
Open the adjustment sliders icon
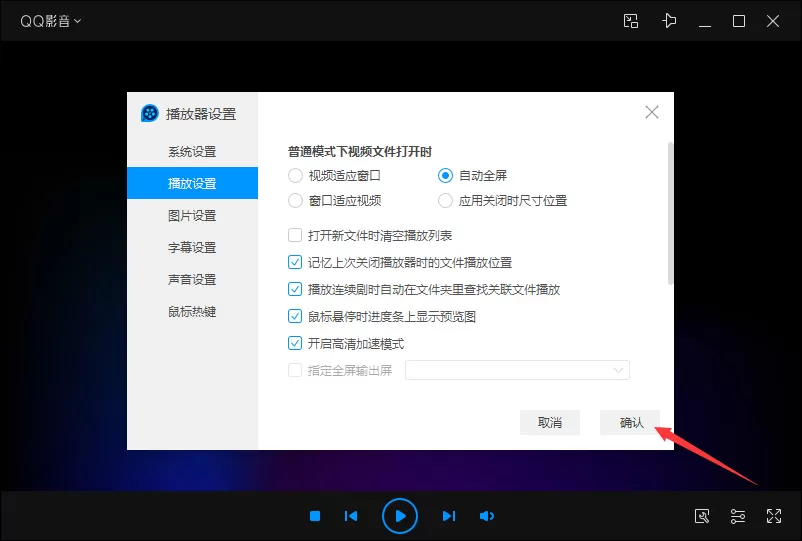(x=738, y=516)
